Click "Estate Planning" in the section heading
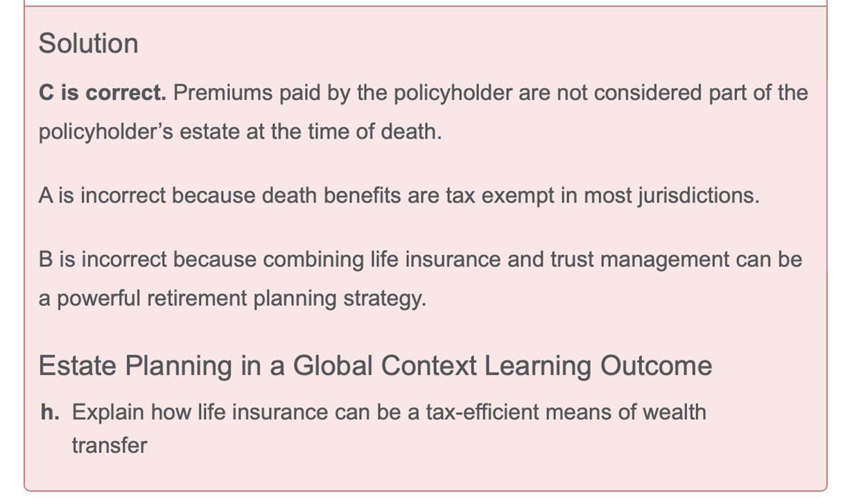Screen dimensions: 868x498 pyautogui.click(x=134, y=366)
